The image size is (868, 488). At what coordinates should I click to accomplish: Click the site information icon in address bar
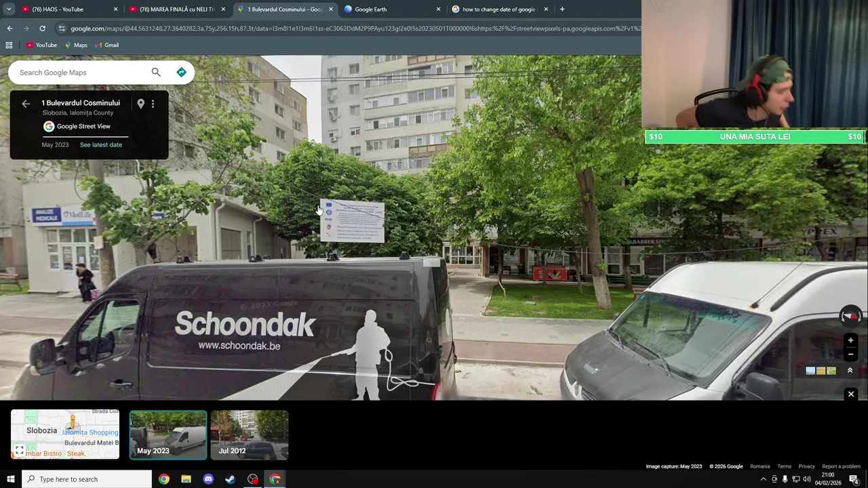(62, 28)
